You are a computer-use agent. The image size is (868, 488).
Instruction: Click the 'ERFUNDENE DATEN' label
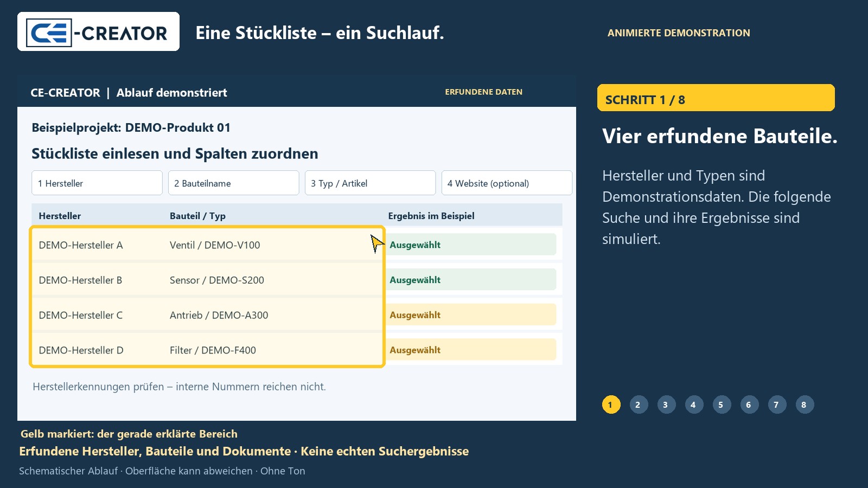pyautogui.click(x=484, y=92)
